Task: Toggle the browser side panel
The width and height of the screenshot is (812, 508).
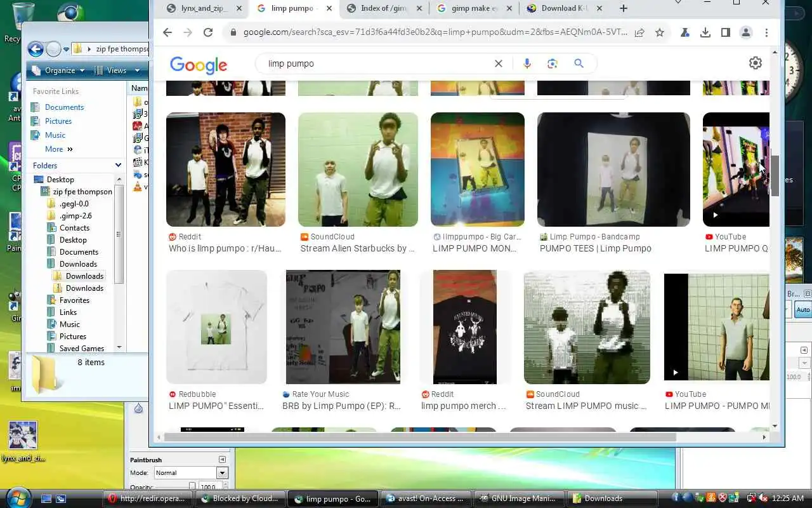Action: click(726, 32)
